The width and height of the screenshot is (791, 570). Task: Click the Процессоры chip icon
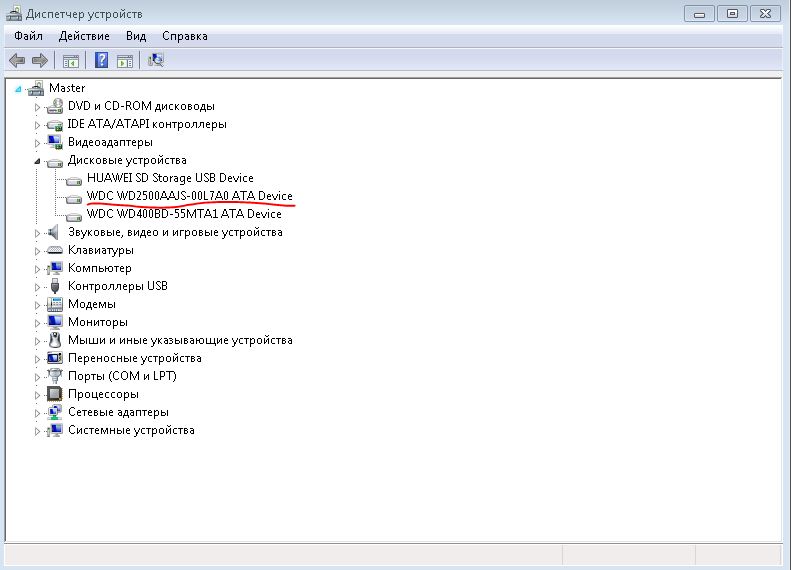[x=54, y=394]
